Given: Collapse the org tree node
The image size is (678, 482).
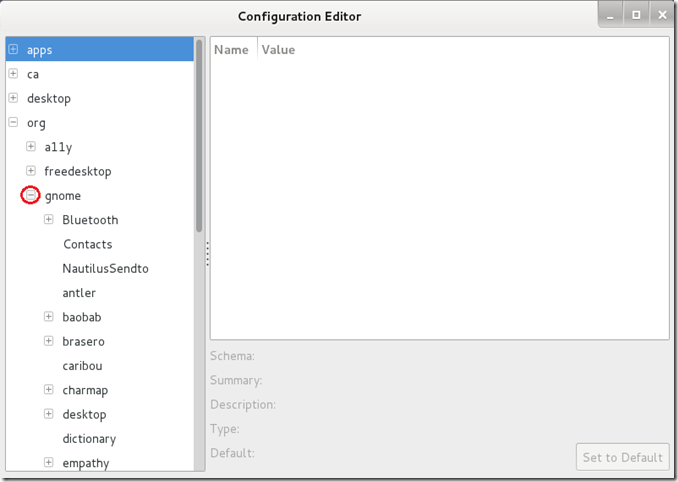Looking at the screenshot, I should pyautogui.click(x=13, y=122).
